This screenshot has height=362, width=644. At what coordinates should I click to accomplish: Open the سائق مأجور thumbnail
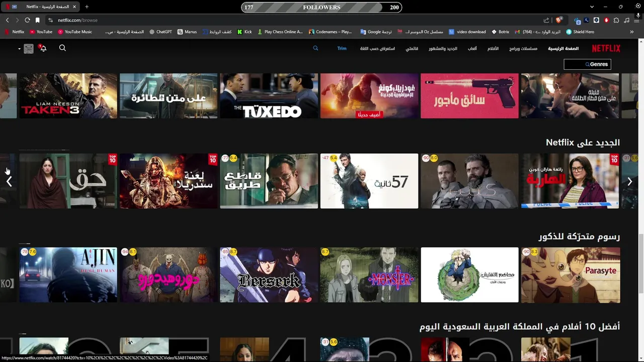[x=469, y=96]
